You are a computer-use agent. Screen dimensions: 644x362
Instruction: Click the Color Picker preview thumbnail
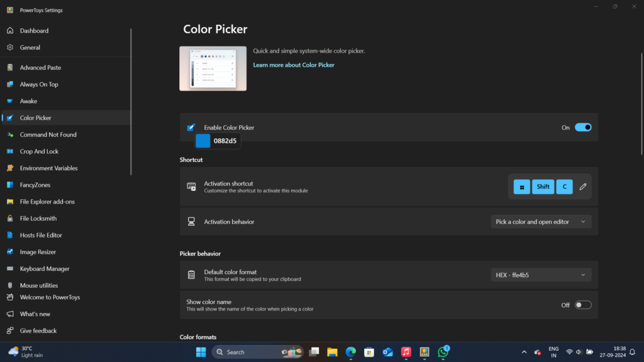213,69
